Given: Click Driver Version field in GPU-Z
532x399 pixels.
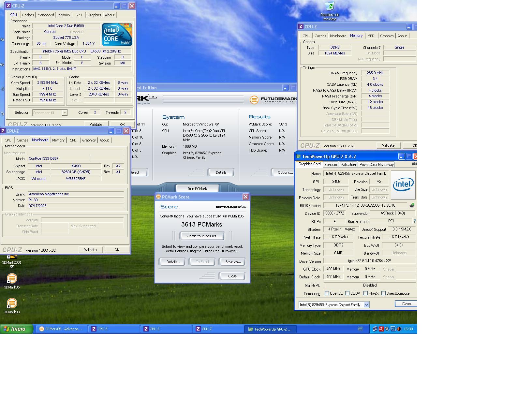Looking at the screenshot, I should tap(370, 261).
